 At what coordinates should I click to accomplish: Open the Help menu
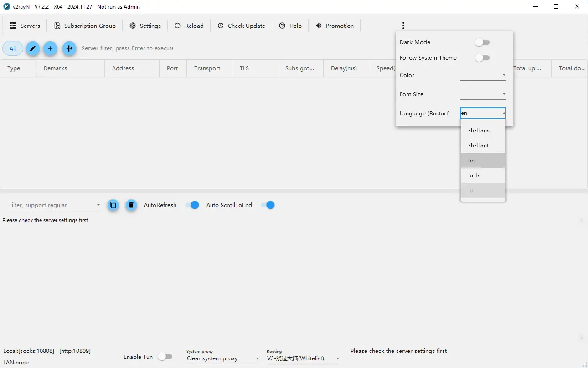(290, 26)
